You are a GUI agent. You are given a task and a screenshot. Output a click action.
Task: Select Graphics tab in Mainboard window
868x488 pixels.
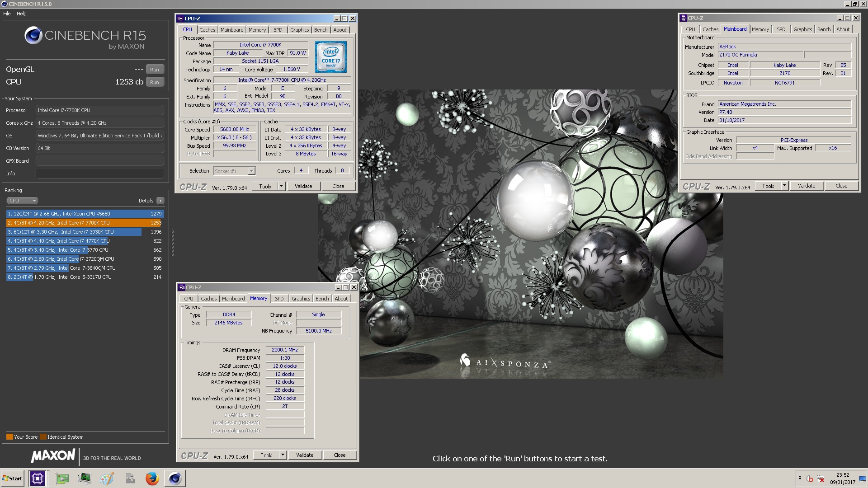(803, 29)
